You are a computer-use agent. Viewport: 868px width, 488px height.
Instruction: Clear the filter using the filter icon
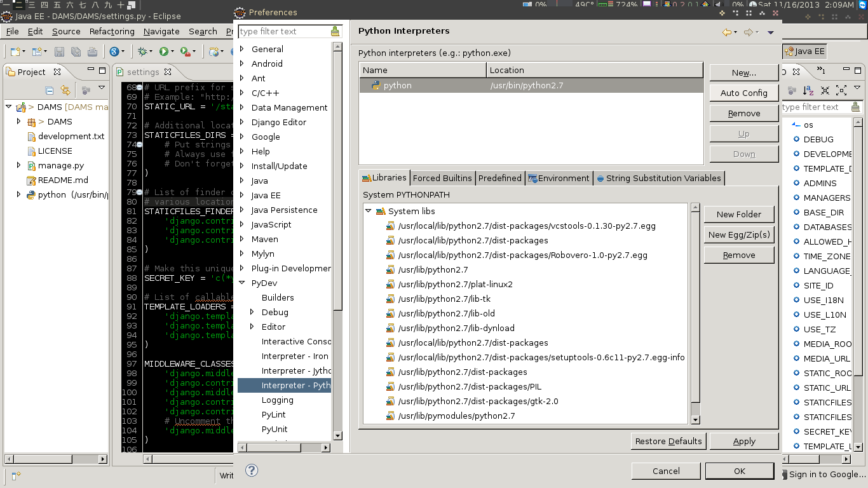pos(335,30)
